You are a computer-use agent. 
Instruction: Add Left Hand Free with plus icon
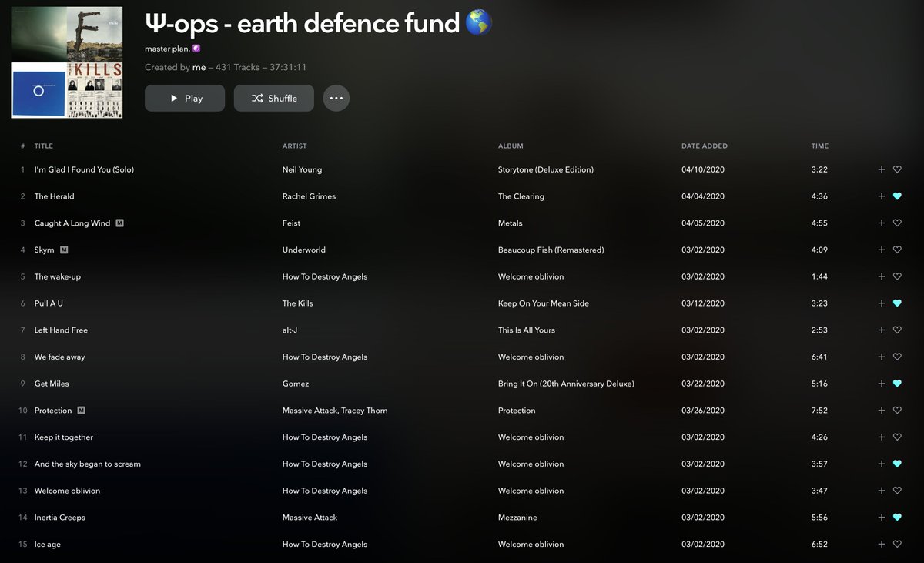pyautogui.click(x=881, y=330)
